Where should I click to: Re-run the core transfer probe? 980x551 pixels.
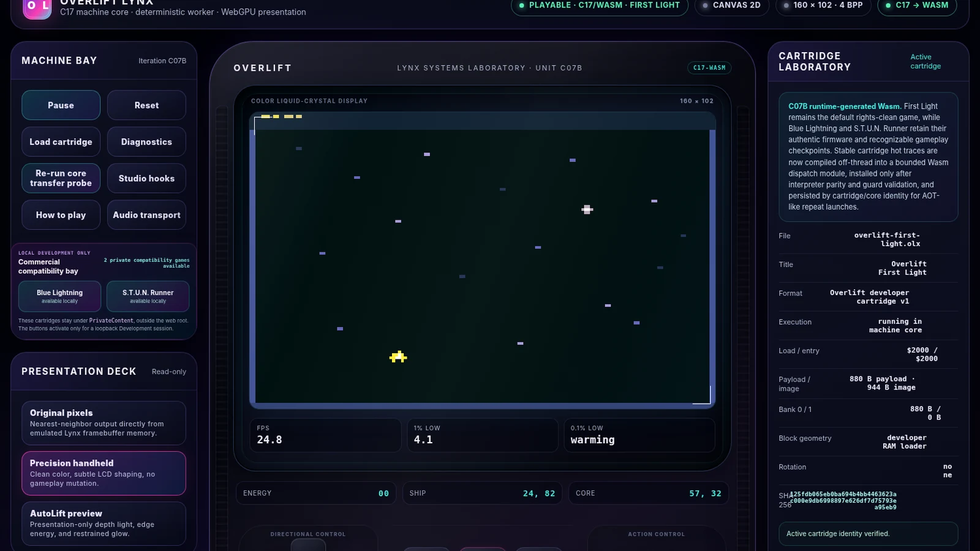(61, 178)
